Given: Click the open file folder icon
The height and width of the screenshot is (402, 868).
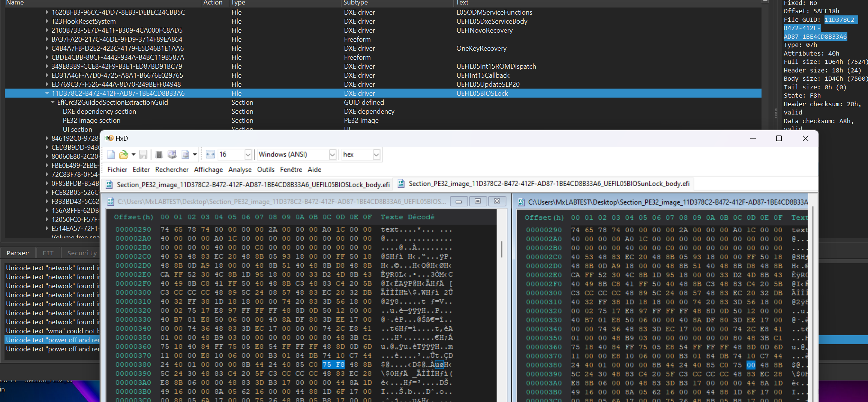Looking at the screenshot, I should (123, 155).
